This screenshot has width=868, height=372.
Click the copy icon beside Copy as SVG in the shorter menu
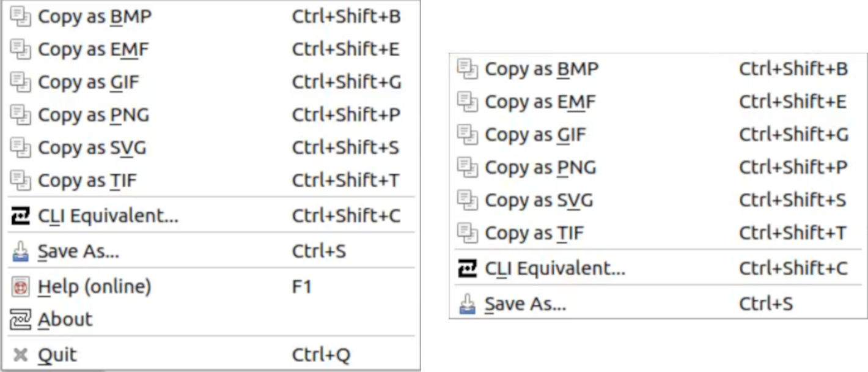[x=467, y=200]
